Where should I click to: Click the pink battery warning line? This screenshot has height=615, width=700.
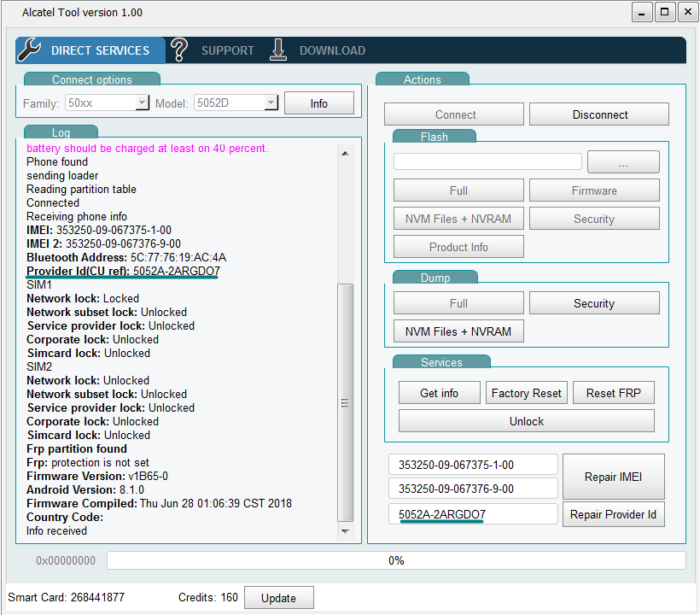point(148,149)
